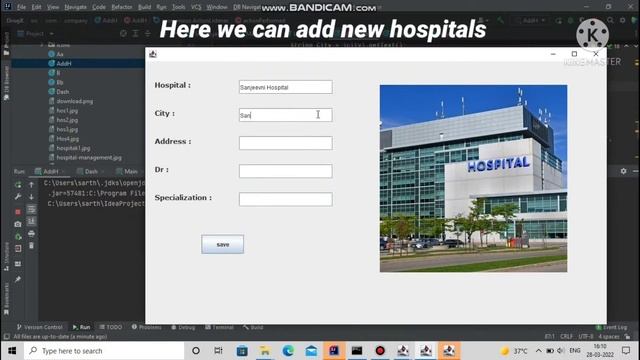Open the notification center icon
The image size is (640, 360).
click(x=626, y=351)
